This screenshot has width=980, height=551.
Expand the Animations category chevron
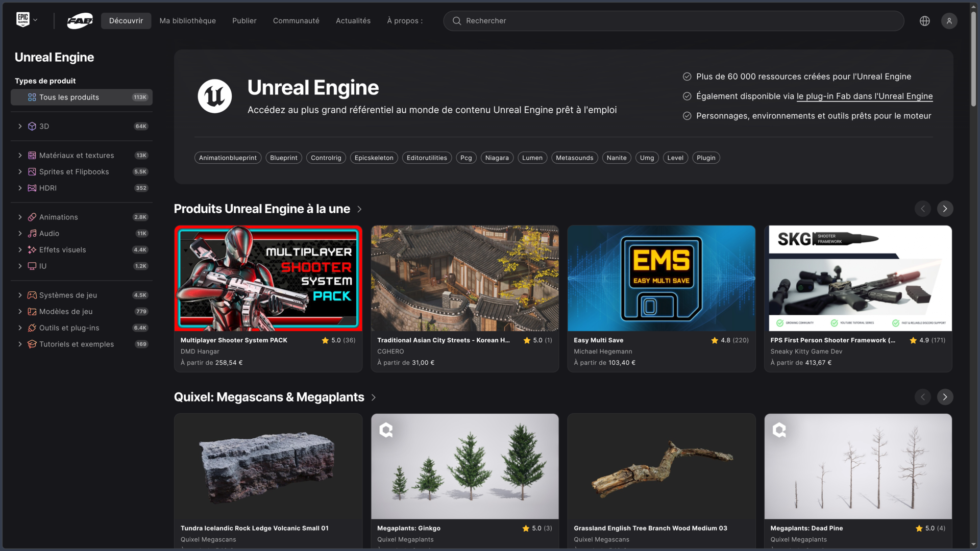pos(20,217)
